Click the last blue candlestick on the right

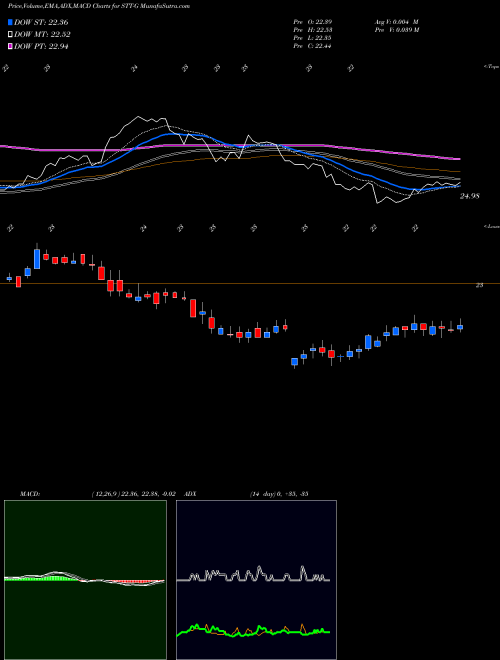460,326
